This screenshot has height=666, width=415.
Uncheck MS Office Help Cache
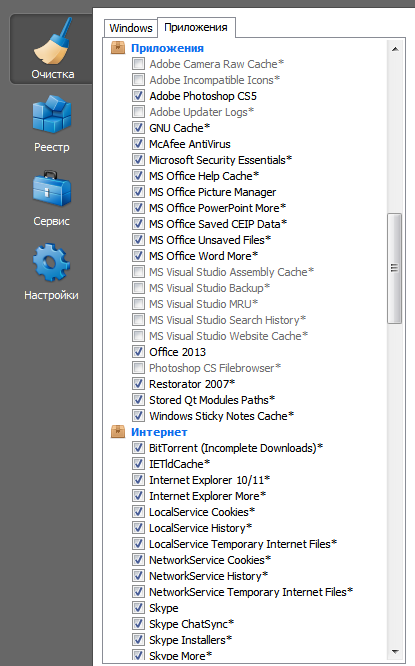[138, 176]
